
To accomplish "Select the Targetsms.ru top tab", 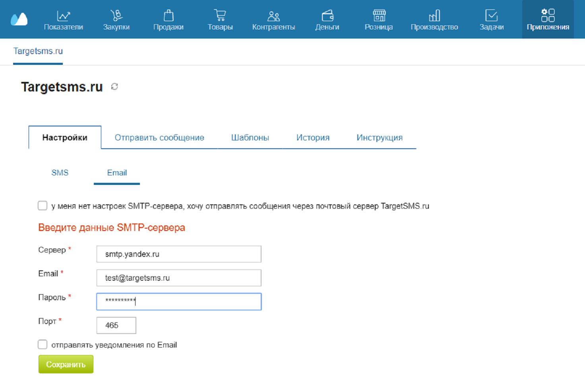I will point(38,51).
